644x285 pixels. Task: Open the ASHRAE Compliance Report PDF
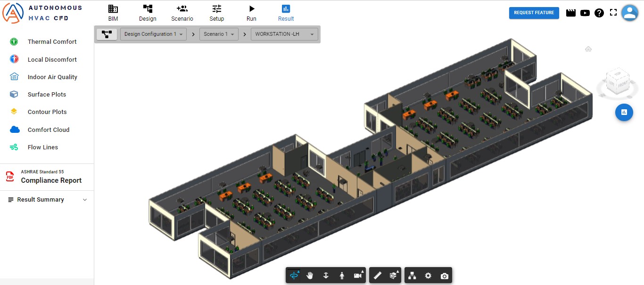click(x=47, y=177)
